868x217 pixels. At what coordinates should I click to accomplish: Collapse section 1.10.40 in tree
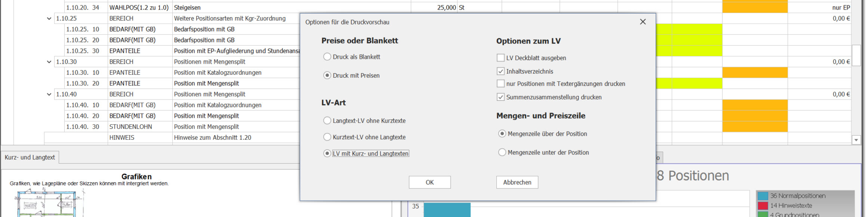point(49,94)
